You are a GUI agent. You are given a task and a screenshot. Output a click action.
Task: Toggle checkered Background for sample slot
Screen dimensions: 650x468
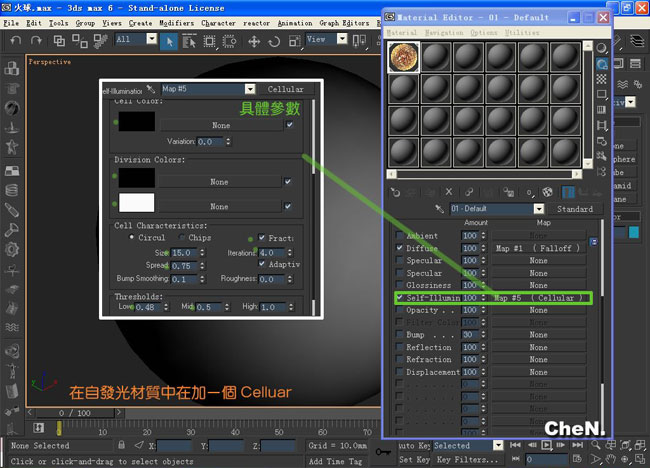tap(601, 79)
